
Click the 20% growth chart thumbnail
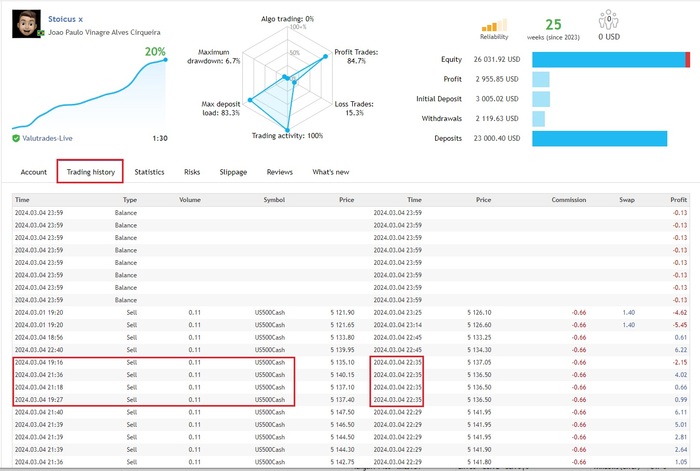tap(88, 90)
